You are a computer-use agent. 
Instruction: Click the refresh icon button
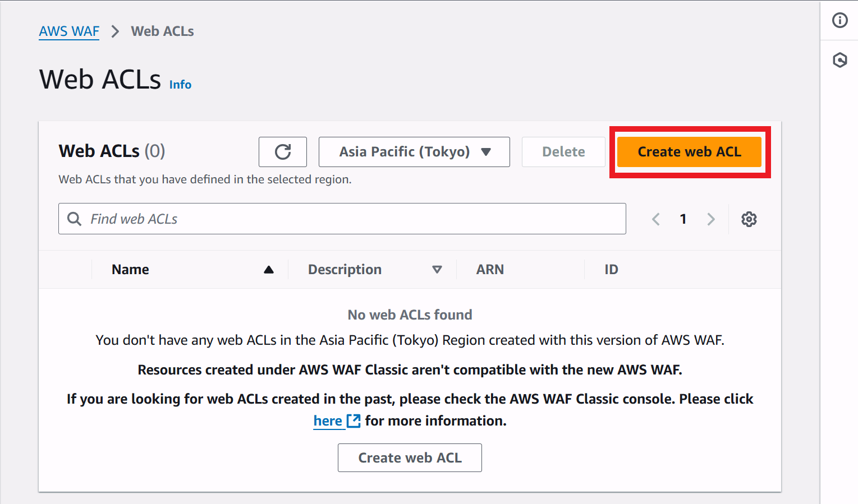coord(283,152)
